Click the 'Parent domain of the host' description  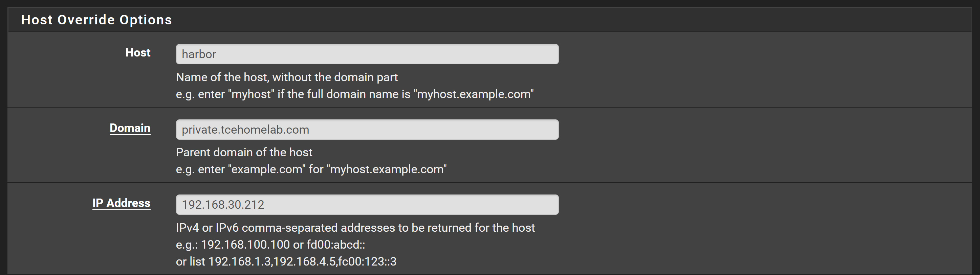[x=244, y=152]
